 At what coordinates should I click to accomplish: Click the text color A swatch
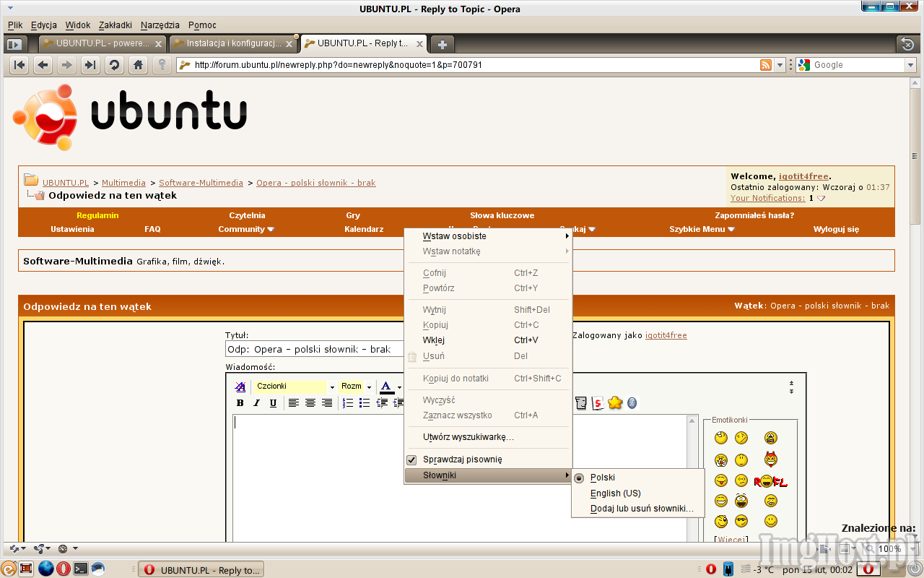[x=386, y=387]
